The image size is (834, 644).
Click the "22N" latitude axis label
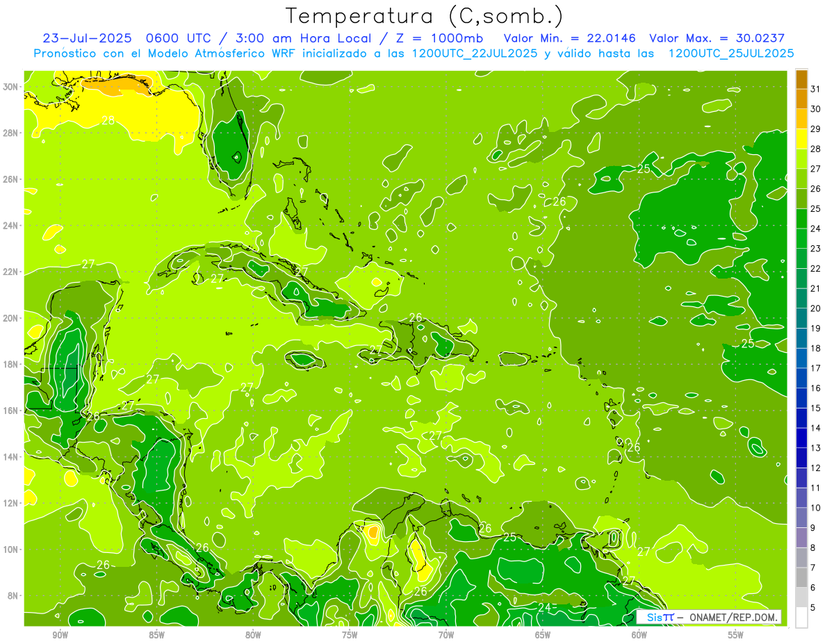10,272
